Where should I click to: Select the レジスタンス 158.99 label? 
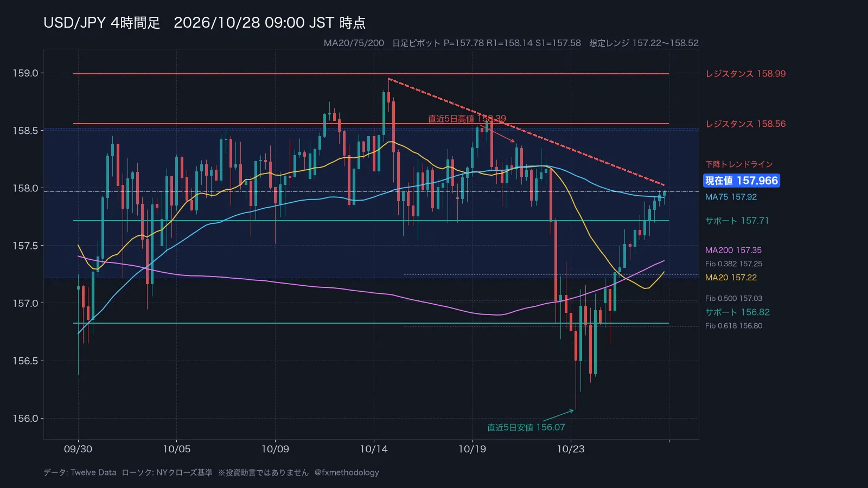tap(745, 74)
